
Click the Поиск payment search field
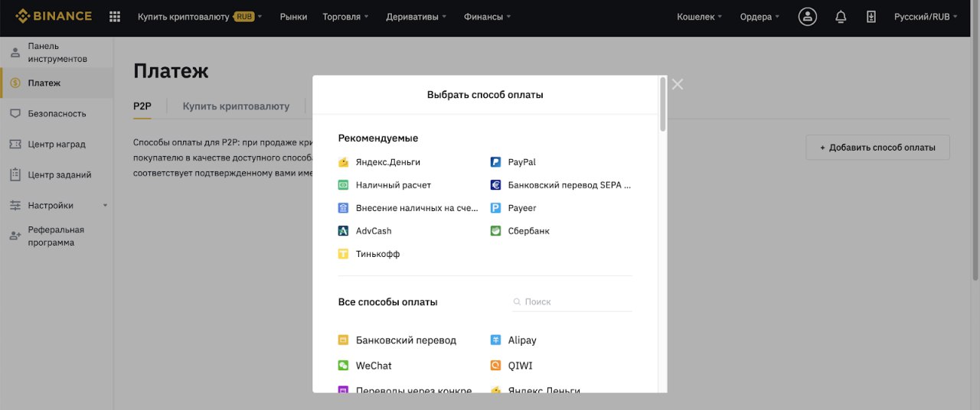click(572, 302)
